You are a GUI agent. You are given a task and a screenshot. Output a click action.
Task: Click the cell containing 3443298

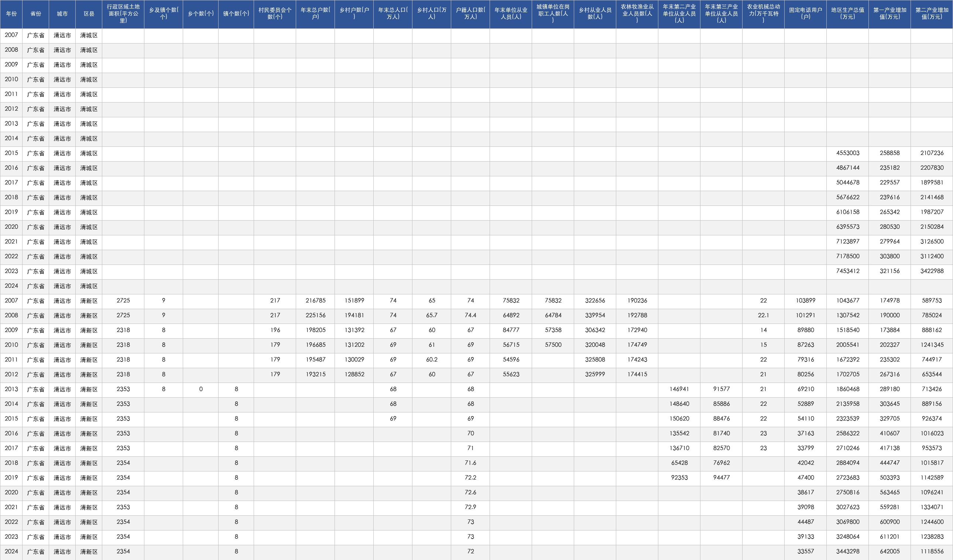(847, 552)
